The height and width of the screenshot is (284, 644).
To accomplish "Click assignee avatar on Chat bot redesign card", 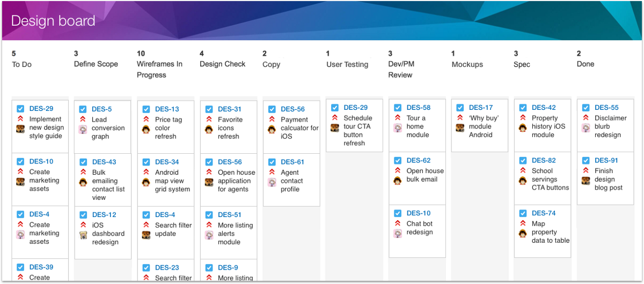I will (x=398, y=233).
